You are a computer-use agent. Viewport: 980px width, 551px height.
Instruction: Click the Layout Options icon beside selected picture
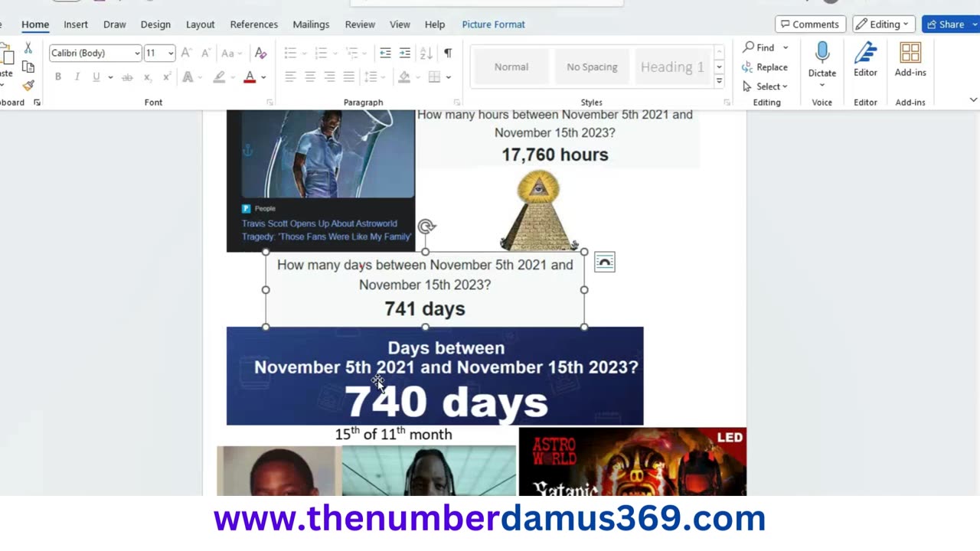point(604,262)
